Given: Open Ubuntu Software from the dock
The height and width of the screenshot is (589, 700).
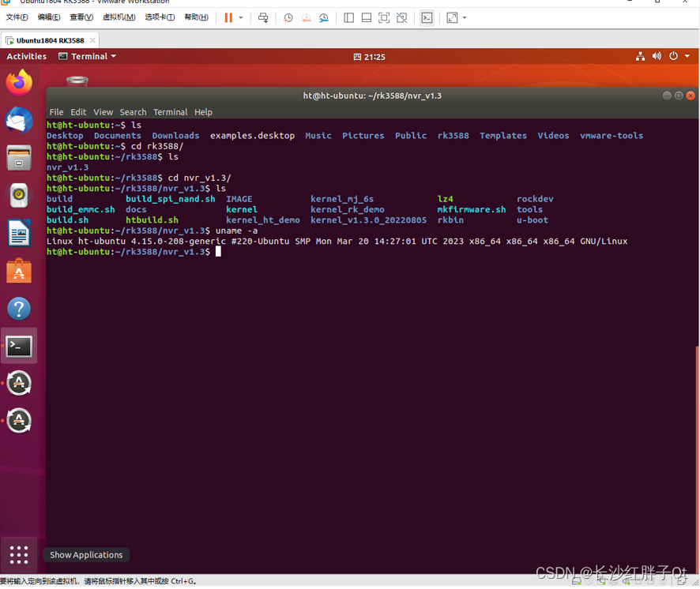Looking at the screenshot, I should click(x=19, y=271).
